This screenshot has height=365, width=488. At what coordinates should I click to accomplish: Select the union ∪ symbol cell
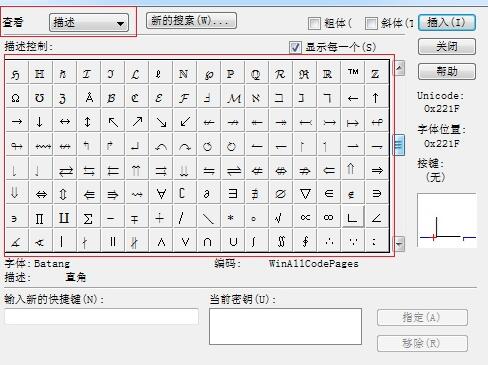point(233,240)
